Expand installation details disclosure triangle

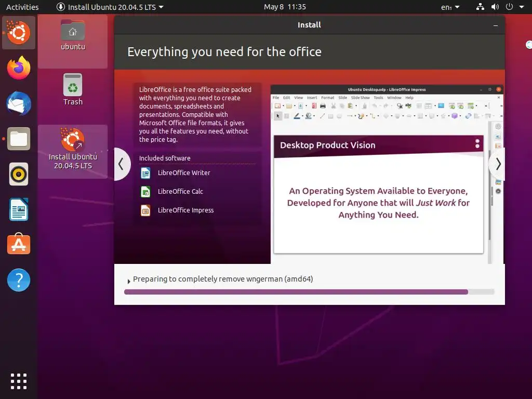[x=129, y=281]
